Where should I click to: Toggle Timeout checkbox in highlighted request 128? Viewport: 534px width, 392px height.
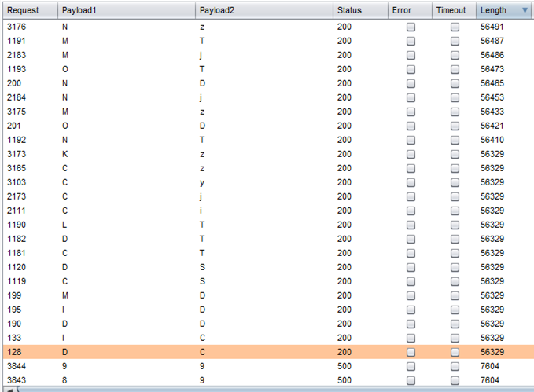coord(455,352)
